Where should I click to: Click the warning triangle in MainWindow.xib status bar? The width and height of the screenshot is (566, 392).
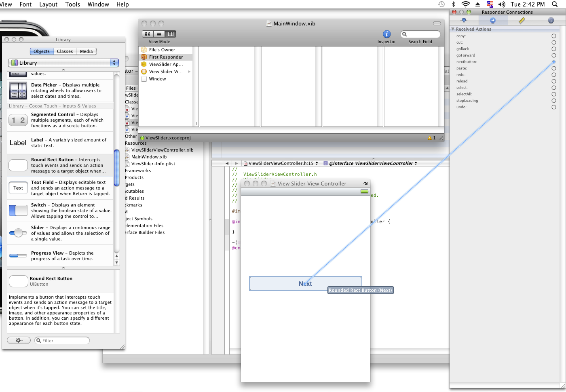(x=430, y=138)
